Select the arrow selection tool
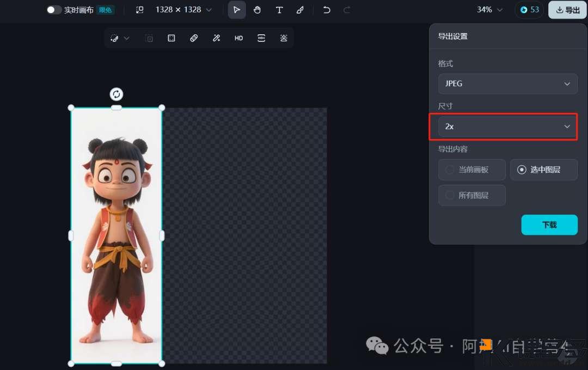Viewport: 588px width, 370px height. (x=237, y=10)
